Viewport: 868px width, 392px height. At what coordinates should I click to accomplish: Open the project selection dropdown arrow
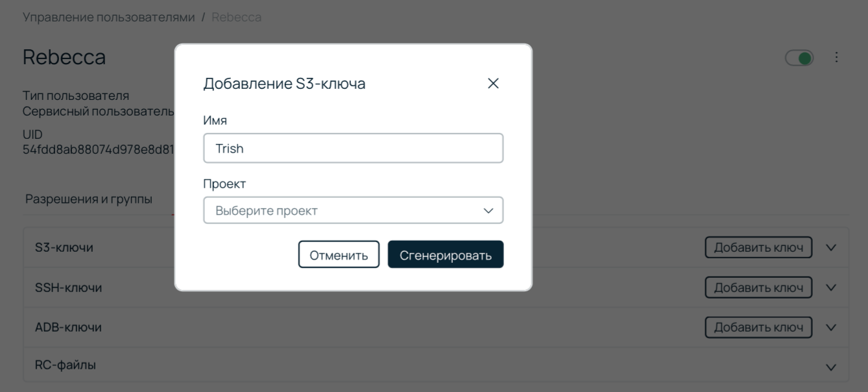click(491, 209)
